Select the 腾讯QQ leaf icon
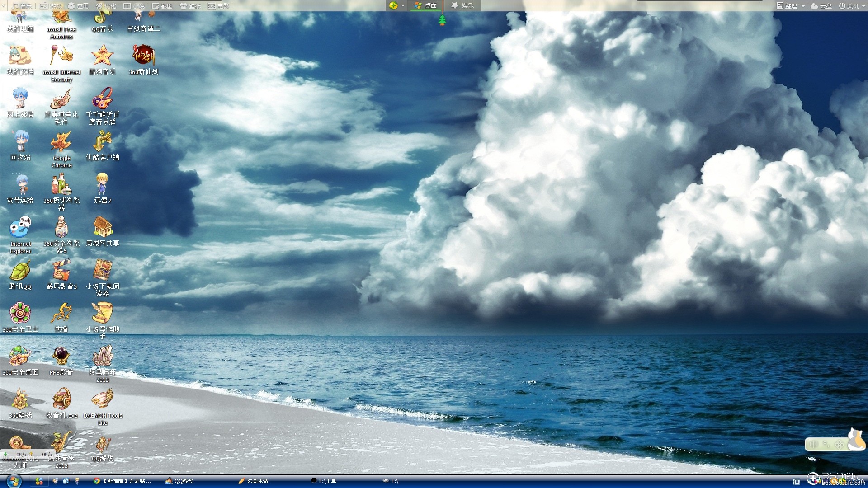Viewport: 868px width, 488px height. click(x=20, y=274)
